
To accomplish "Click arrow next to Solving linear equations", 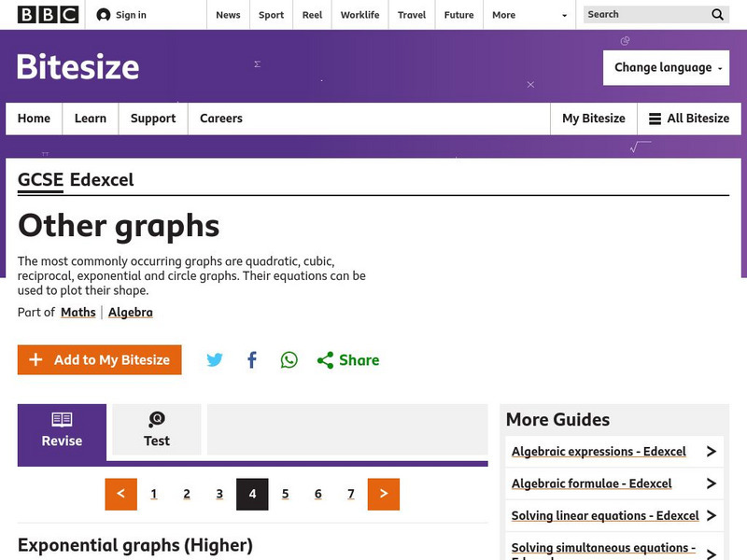I will [x=712, y=515].
